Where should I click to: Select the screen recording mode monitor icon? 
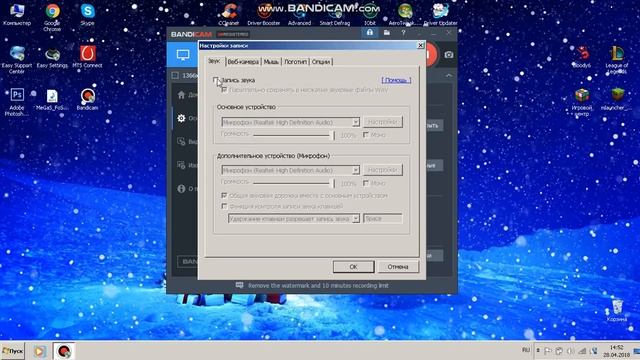182,55
